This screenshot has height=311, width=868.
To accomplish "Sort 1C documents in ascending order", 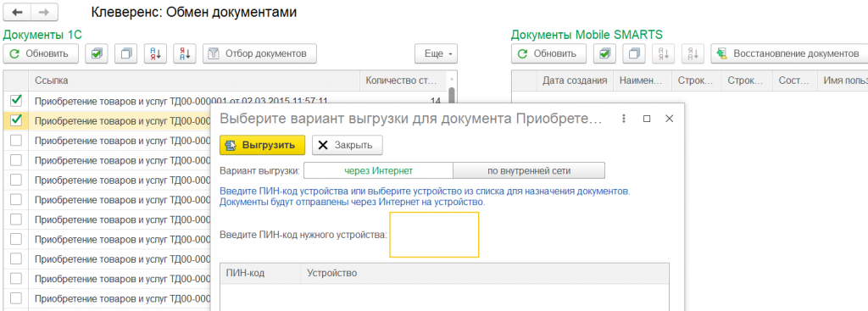I will [x=156, y=53].
